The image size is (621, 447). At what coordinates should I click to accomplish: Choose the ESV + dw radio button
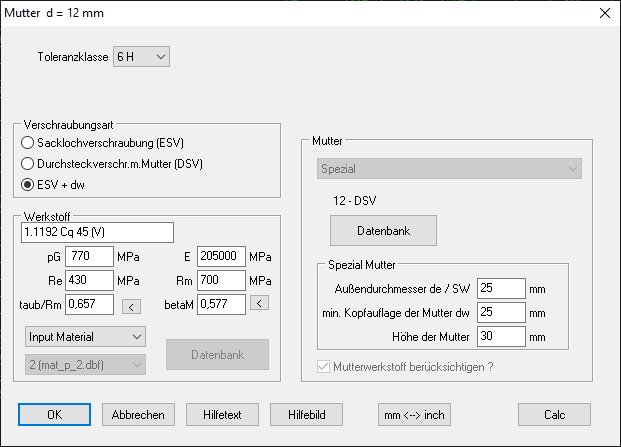coord(28,184)
